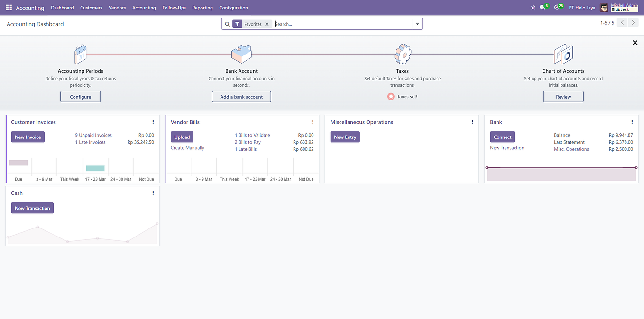Open the 1 Late Invoices link
The image size is (644, 319).
click(90, 142)
